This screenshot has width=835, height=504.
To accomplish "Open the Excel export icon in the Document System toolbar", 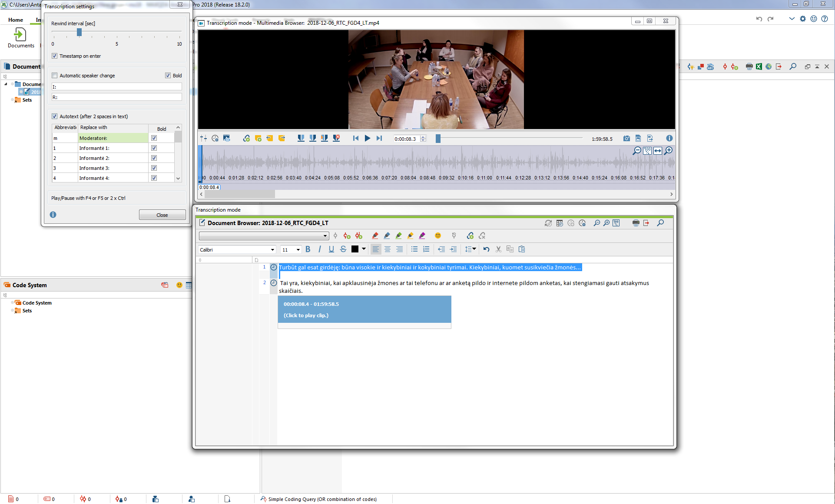I will (759, 66).
